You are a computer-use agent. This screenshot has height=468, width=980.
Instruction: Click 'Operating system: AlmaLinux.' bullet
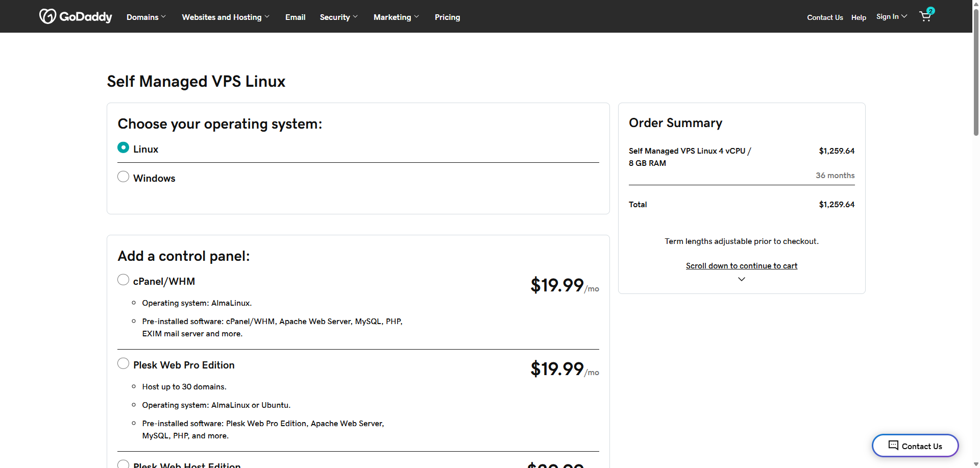click(197, 303)
